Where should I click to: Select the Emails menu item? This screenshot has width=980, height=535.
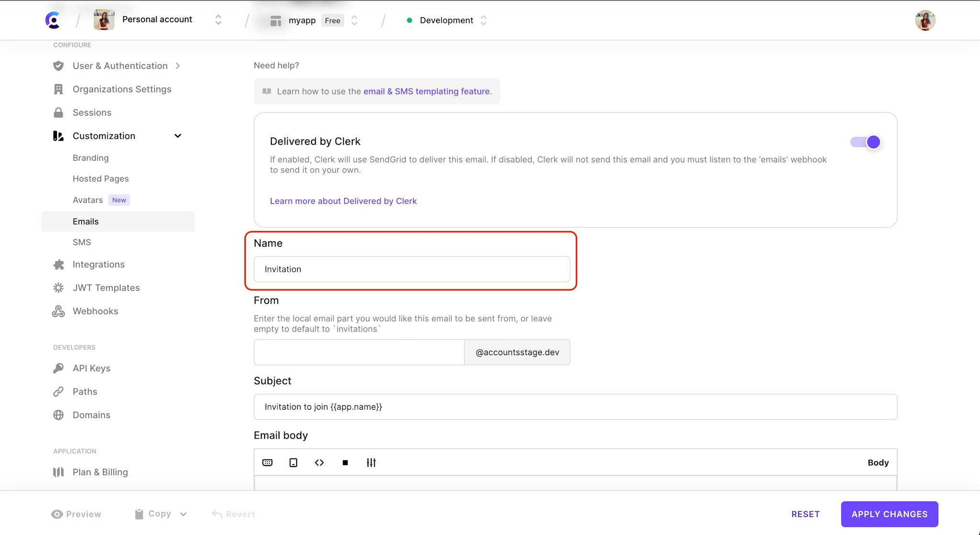click(x=85, y=221)
